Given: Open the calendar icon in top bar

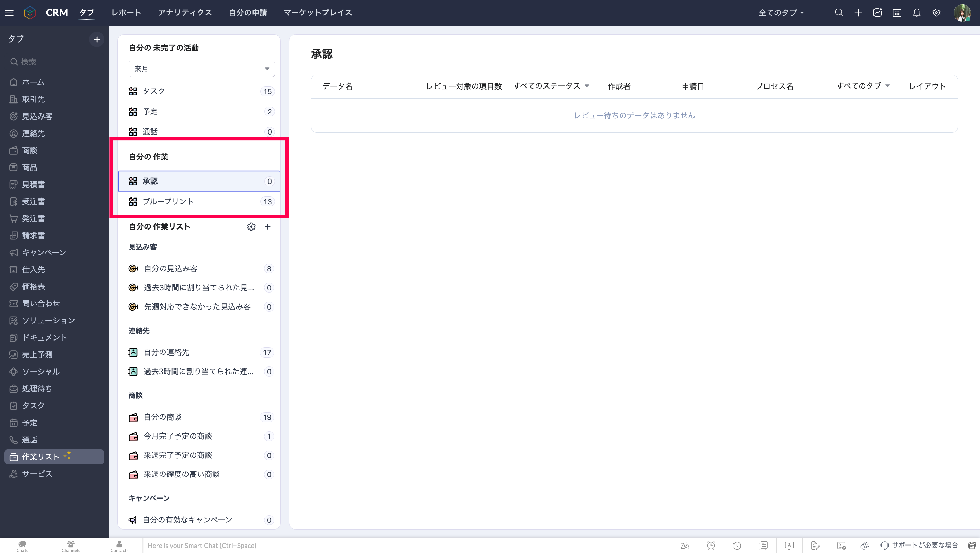Looking at the screenshot, I should click(897, 13).
